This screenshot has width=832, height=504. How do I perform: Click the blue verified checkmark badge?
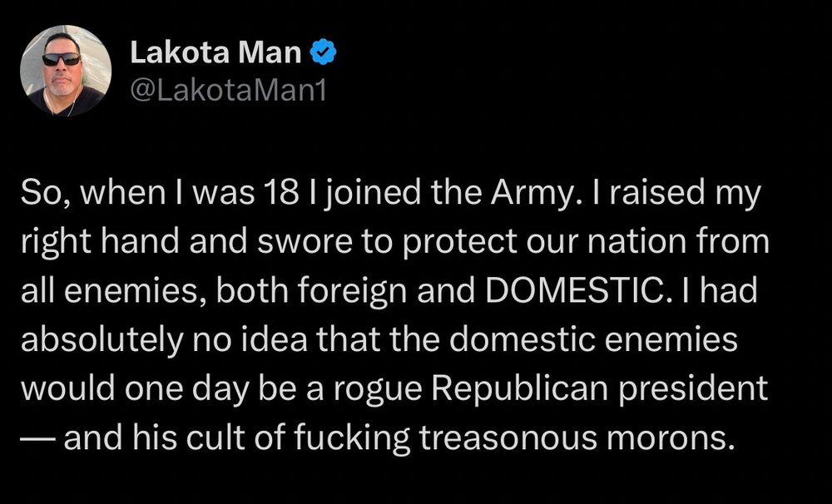323,52
